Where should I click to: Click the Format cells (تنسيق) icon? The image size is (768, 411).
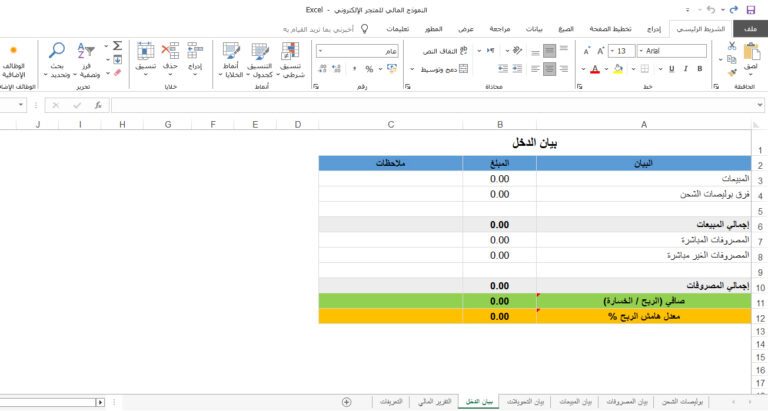click(x=145, y=50)
